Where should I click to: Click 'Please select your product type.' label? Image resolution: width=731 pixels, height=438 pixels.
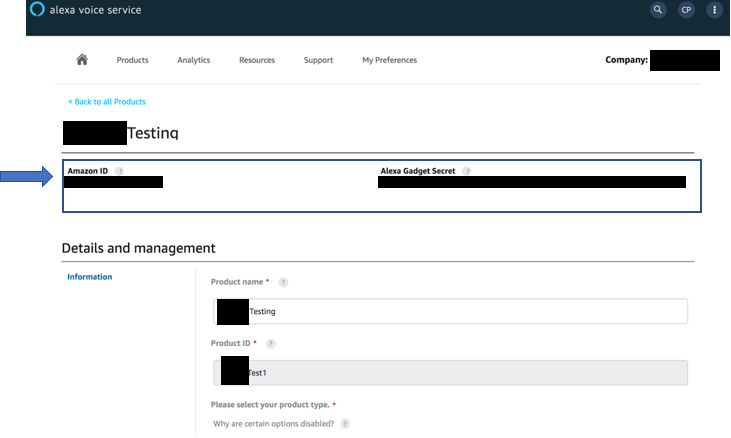click(x=270, y=404)
